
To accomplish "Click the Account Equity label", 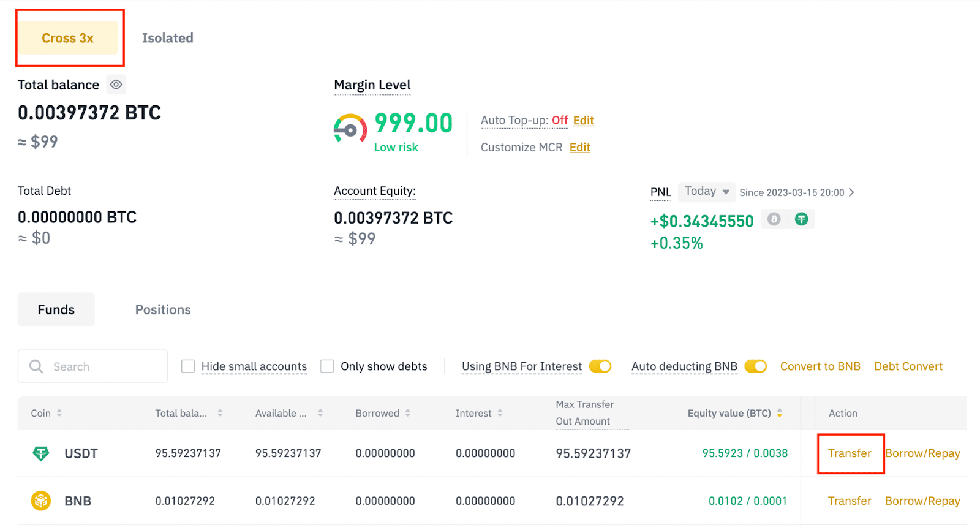I will (x=375, y=191).
